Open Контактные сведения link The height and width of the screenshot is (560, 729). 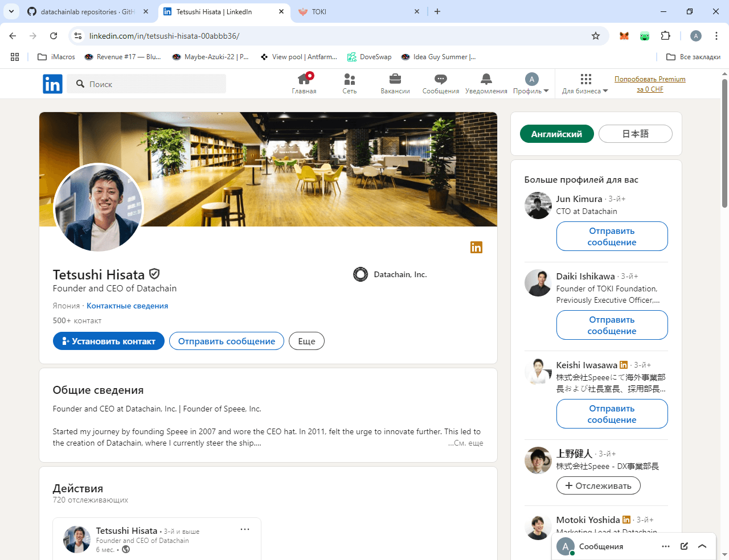[x=127, y=306]
